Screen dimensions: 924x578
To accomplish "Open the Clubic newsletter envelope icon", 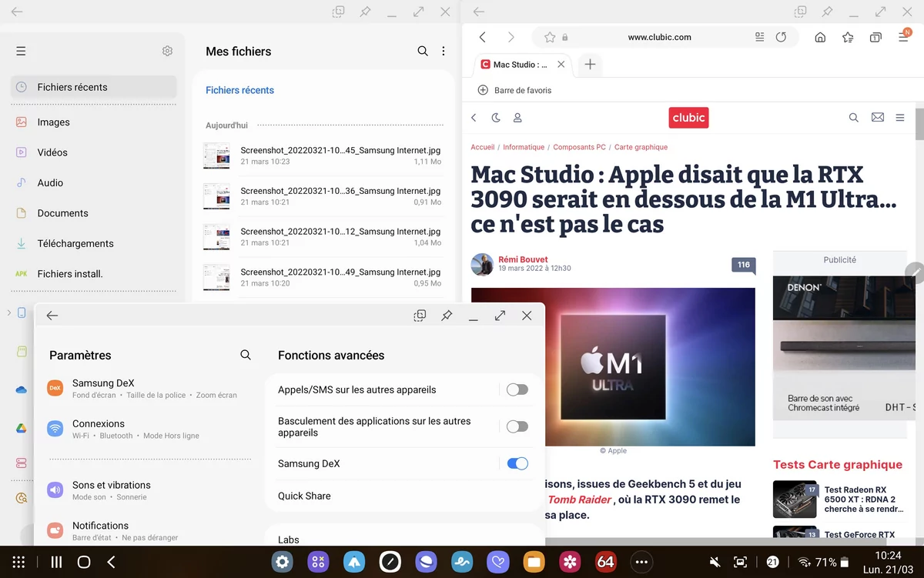I will (x=877, y=118).
